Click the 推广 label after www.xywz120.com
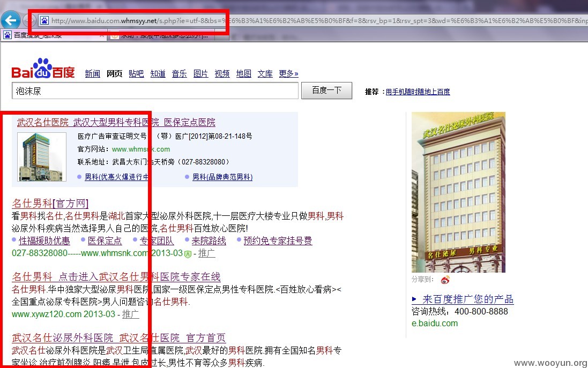Image resolution: width=588 pixels, height=368 pixels. tap(130, 314)
